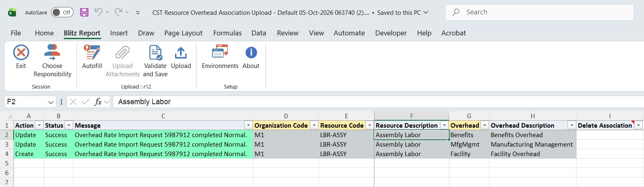644x187 pixels.
Task: Switch to the Draw tab
Action: 146,33
